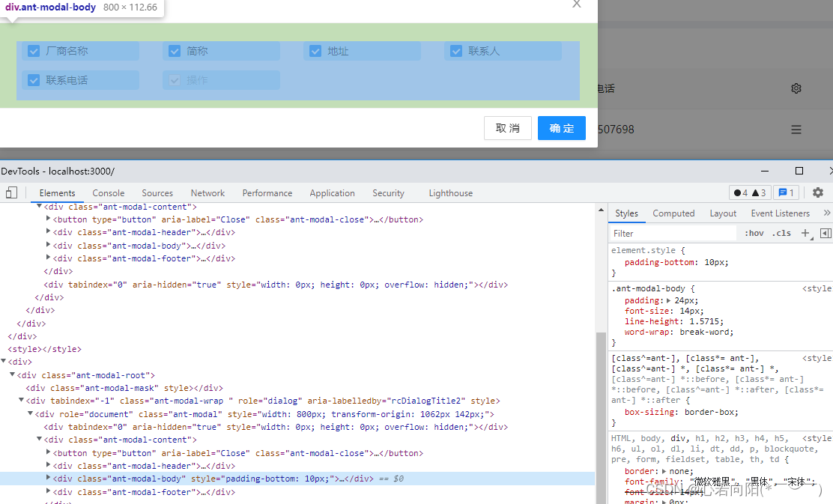Expand the first Close button node
The width and height of the screenshot is (833, 504).
tap(48, 219)
